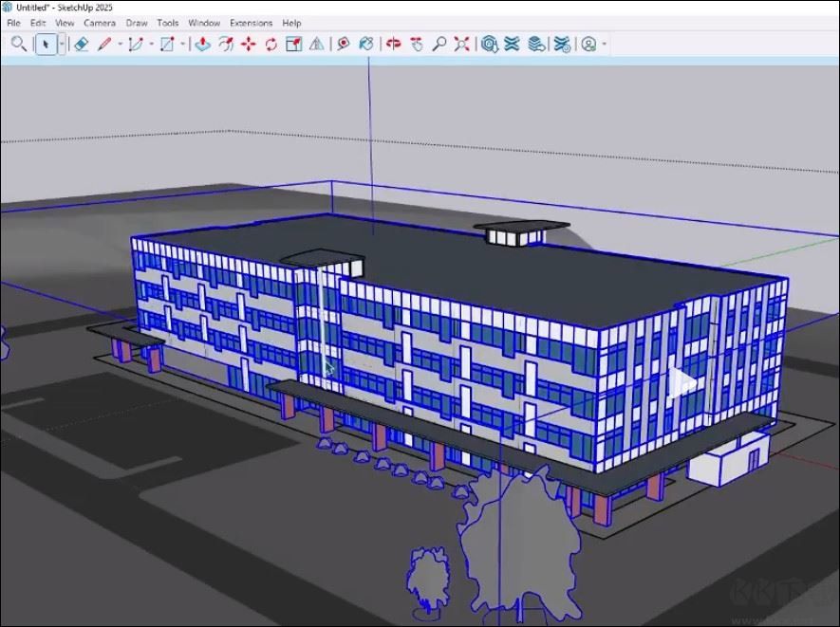Screen dimensions: 840x627
Task: Open the 3D Warehouse
Action: [x=489, y=44]
